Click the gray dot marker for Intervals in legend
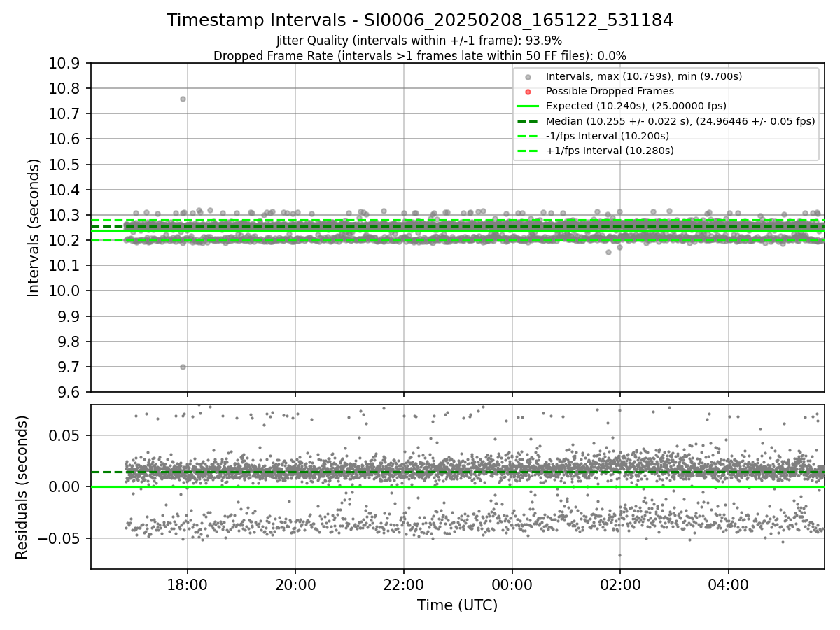This screenshot has height=630, width=840. tap(528, 77)
